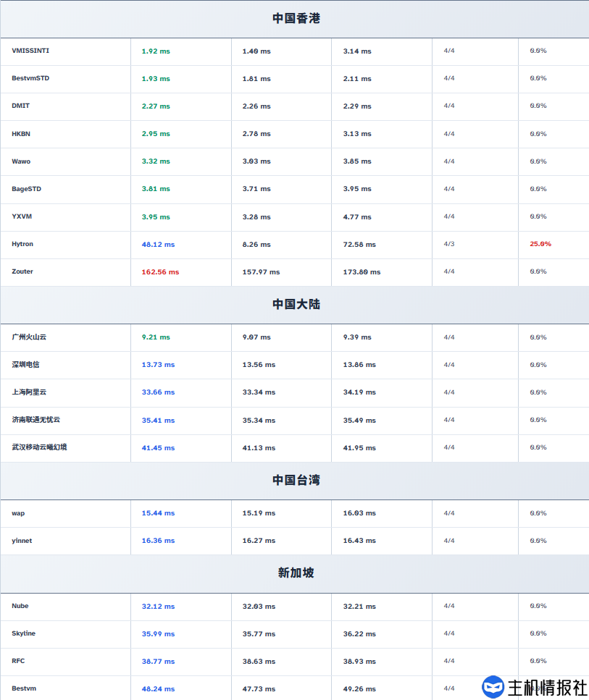Select the Hytron node name
Viewport: 589px width, 700px height.
tap(22, 244)
